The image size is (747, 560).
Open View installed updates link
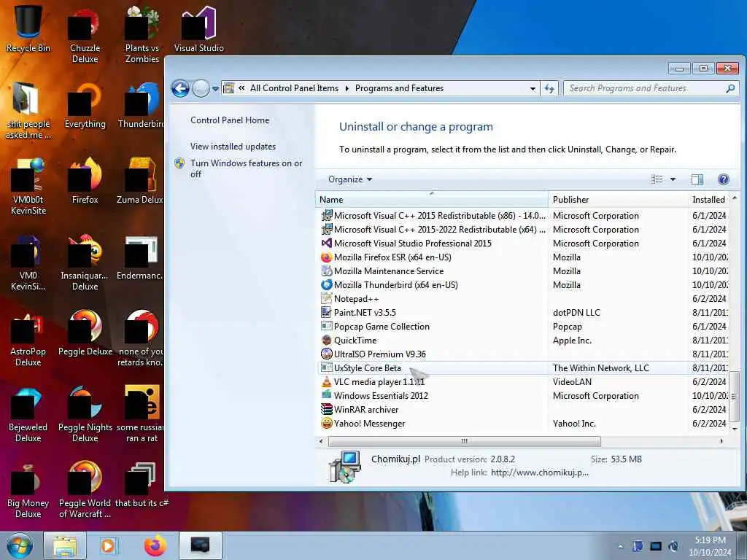(233, 146)
